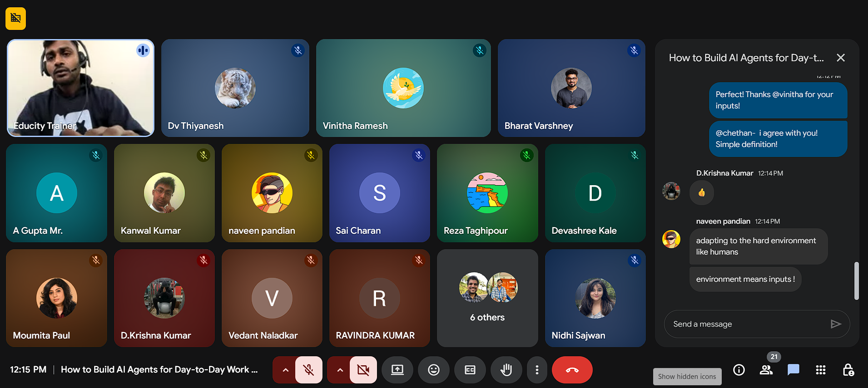Click muted mic icon on Kanwal Kumar tile
Image resolution: width=868 pixels, height=388 pixels.
pyautogui.click(x=203, y=155)
